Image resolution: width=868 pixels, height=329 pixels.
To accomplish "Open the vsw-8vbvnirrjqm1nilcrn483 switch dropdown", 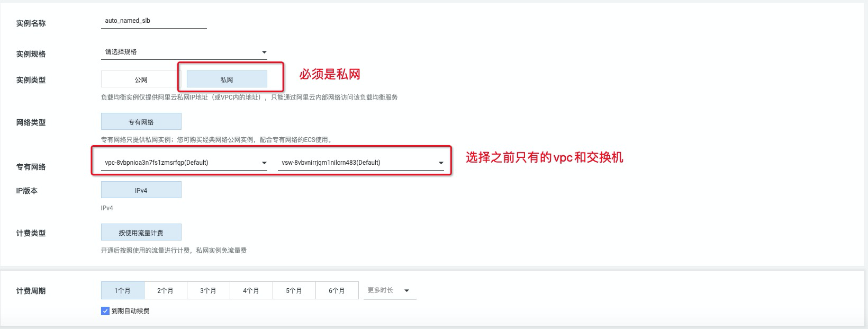I will [361, 163].
